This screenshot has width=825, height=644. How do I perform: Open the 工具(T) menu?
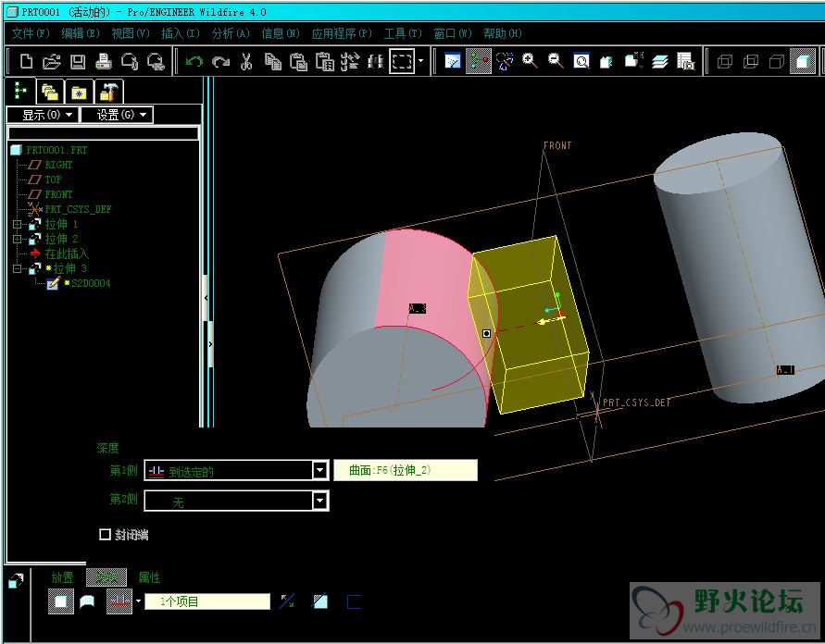coord(403,33)
